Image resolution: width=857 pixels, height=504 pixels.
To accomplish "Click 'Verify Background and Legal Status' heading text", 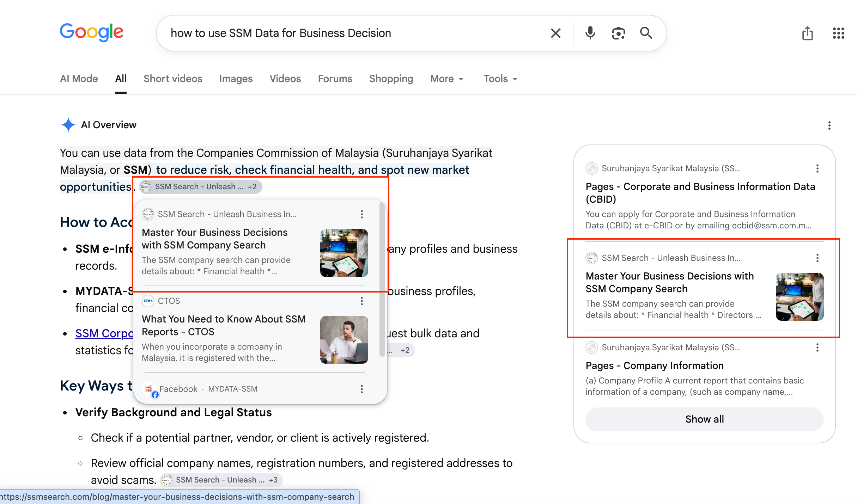I will pyautogui.click(x=174, y=412).
